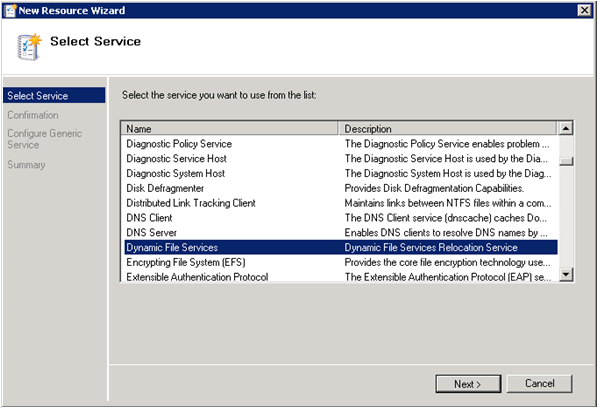The width and height of the screenshot is (597, 408).
Task: Click the services list scrollbar thumb
Action: click(566, 161)
